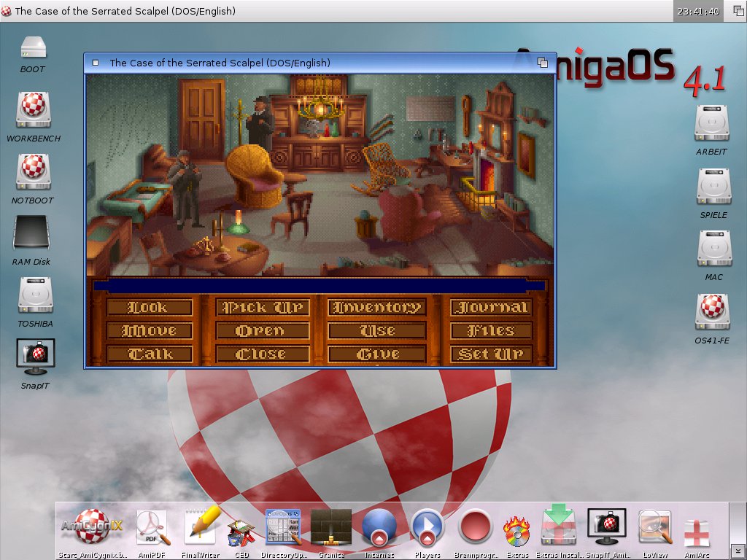Choose the Move verb button
Image resolution: width=747 pixels, height=560 pixels.
[150, 330]
